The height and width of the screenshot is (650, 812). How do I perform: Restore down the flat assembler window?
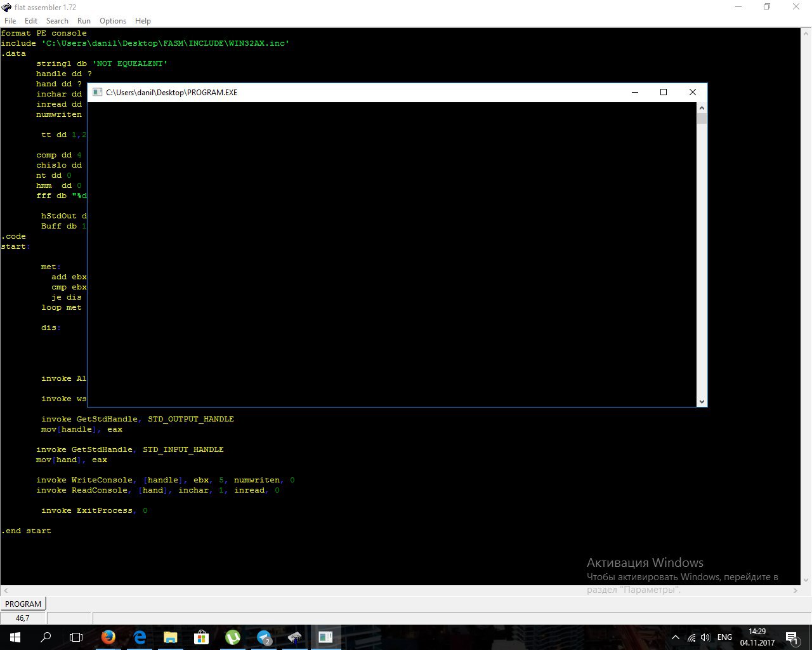pos(767,7)
